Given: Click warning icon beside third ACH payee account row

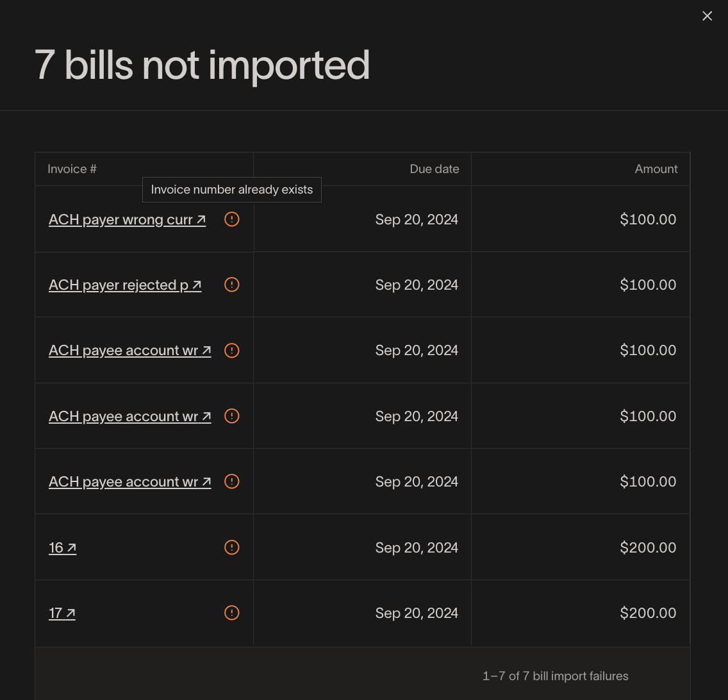Looking at the screenshot, I should pyautogui.click(x=232, y=481).
